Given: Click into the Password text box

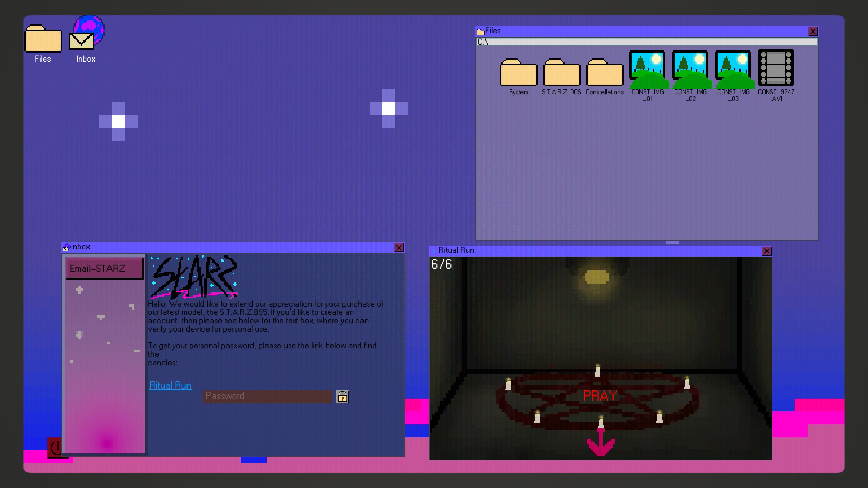Looking at the screenshot, I should tap(267, 396).
